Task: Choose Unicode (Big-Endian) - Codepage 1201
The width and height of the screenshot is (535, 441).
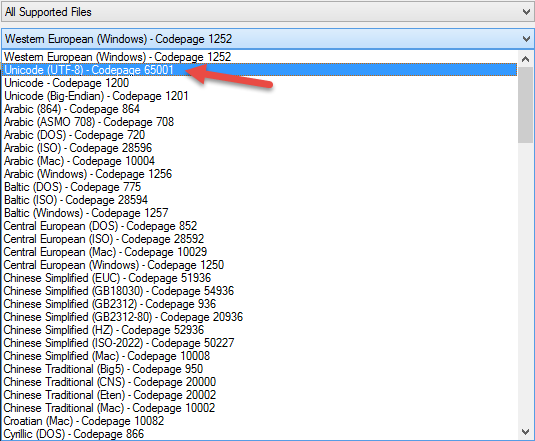Action: pos(260,96)
